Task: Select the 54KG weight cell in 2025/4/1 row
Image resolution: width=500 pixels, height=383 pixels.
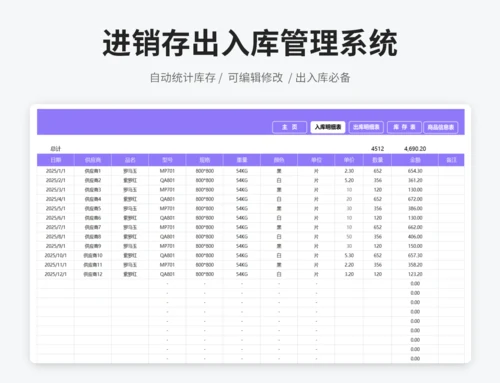Action: tap(242, 199)
